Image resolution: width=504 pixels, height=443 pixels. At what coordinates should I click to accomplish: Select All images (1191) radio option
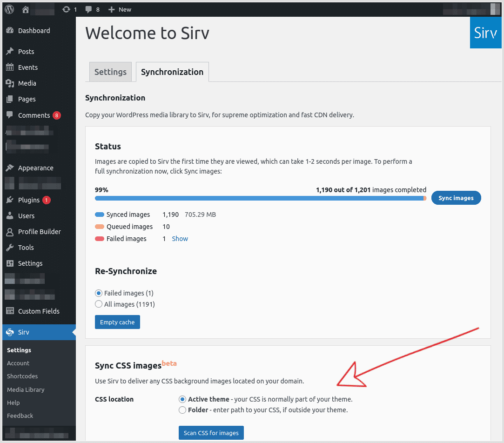(x=99, y=304)
